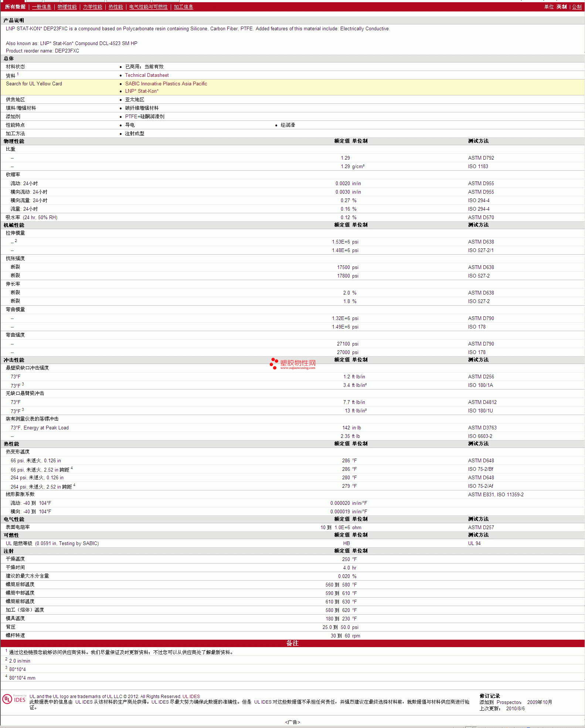Select the 所有数据 tab
This screenshot has height=728, width=585.
[x=15, y=7]
